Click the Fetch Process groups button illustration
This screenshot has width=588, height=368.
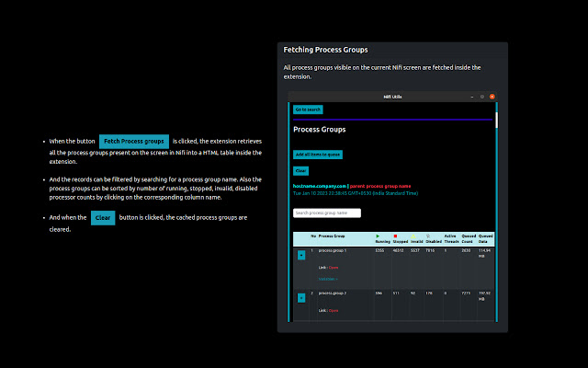pyautogui.click(x=134, y=142)
